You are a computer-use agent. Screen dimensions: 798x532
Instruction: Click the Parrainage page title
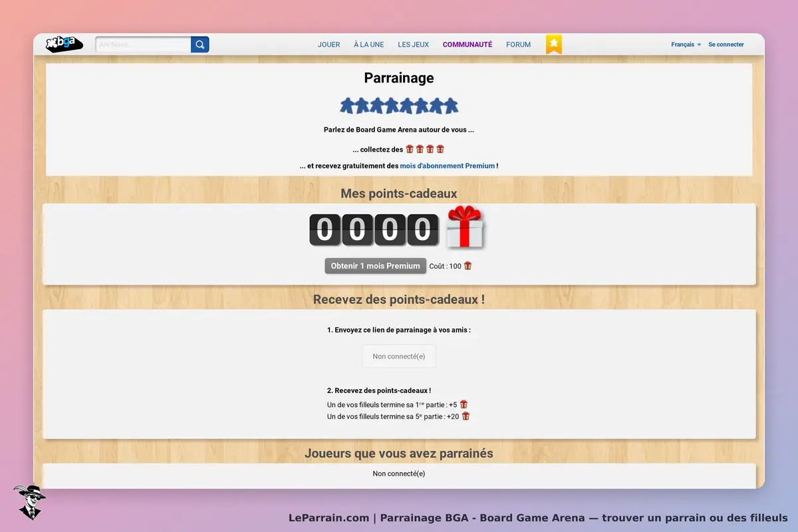[x=399, y=78]
